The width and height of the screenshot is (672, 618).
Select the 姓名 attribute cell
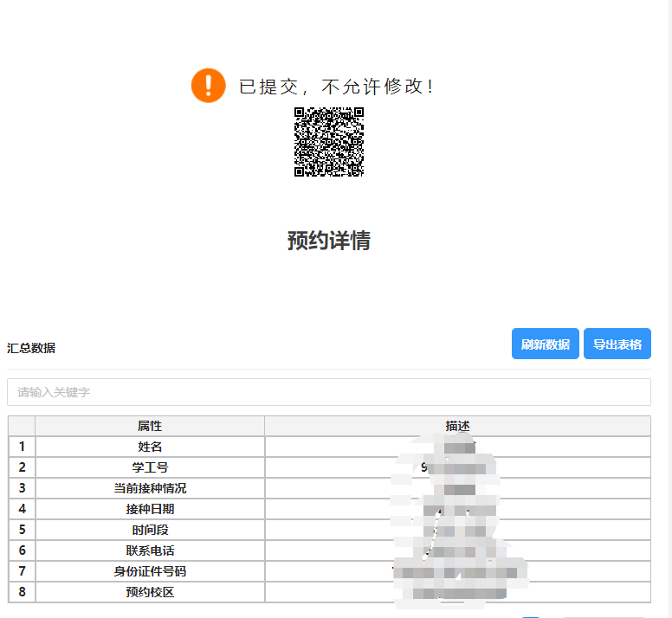click(150, 447)
